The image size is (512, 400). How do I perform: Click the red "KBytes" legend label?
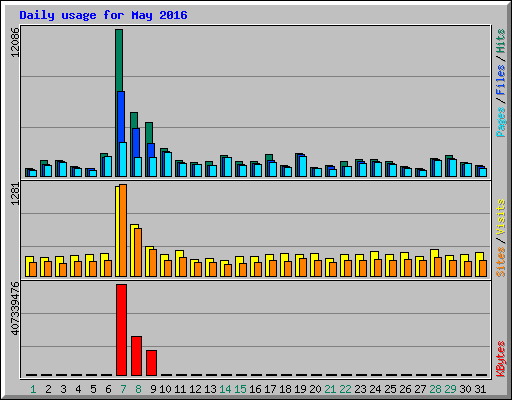pos(500,359)
